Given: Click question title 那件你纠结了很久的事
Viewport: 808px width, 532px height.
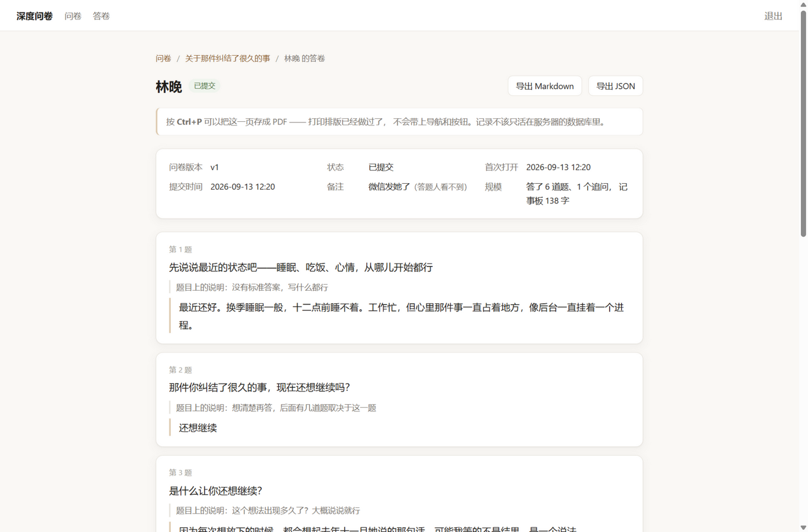Looking at the screenshot, I should (x=260, y=388).
